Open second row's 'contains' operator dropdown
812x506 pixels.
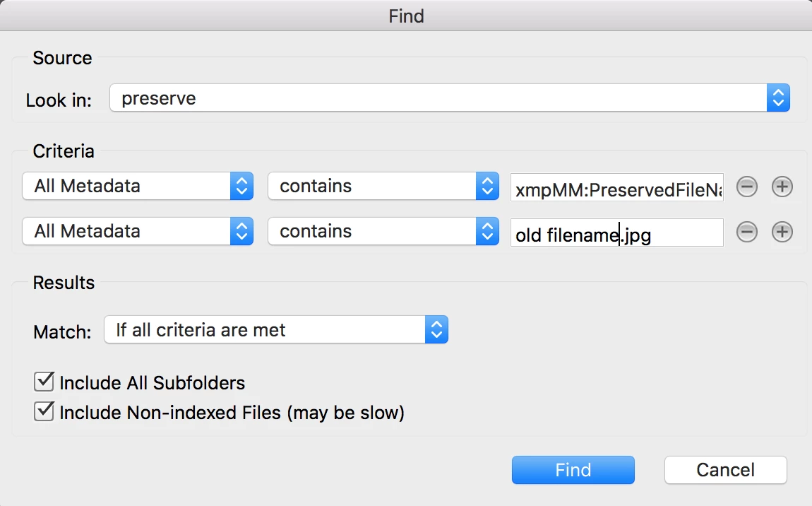[x=383, y=232]
